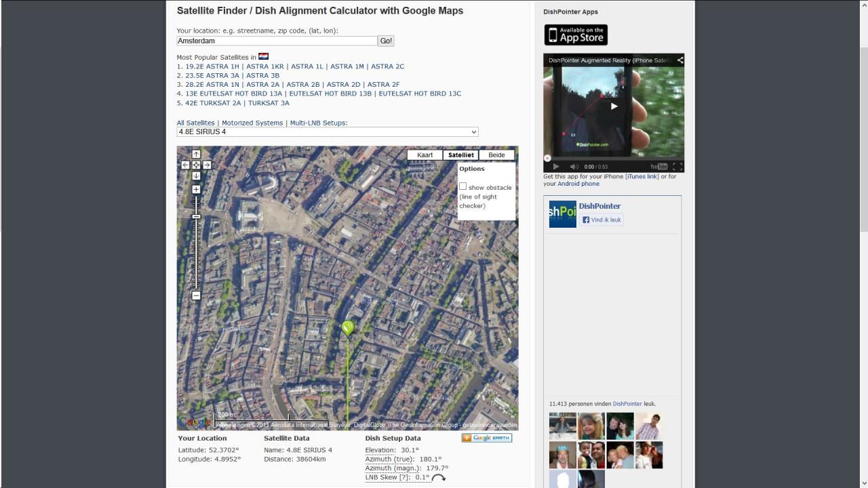Image resolution: width=868 pixels, height=488 pixels.
Task: Open the satellite selection dropdown
Action: pyautogui.click(x=328, y=131)
